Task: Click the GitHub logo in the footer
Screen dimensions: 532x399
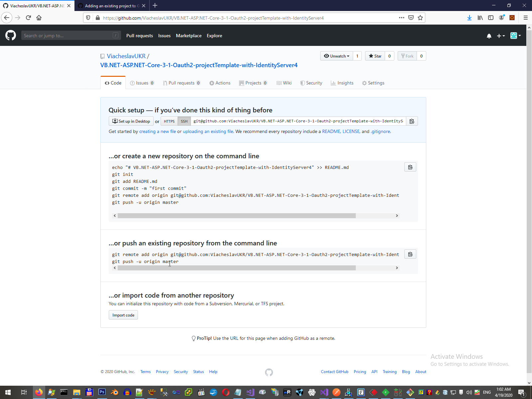Action: [269, 372]
